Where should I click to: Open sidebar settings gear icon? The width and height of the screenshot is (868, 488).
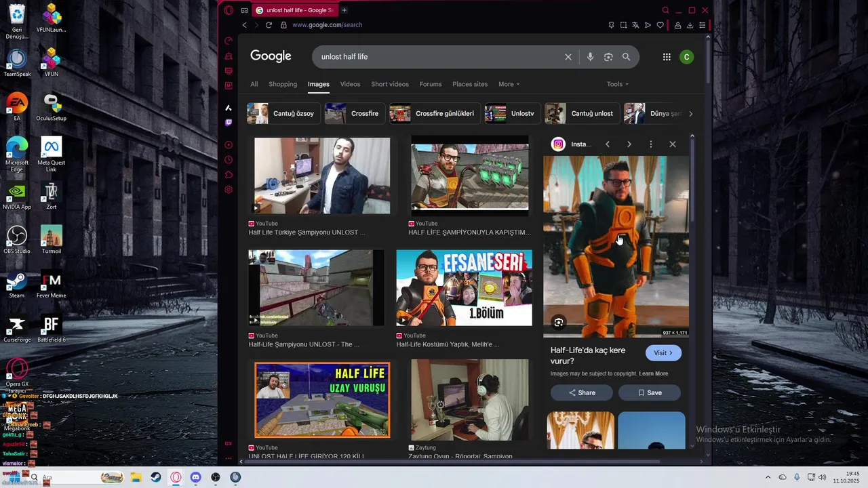229,190
